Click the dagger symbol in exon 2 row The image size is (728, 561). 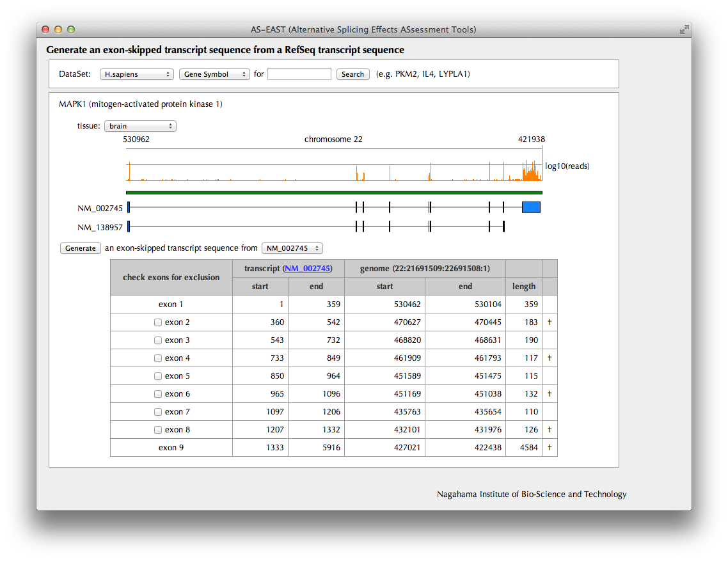[550, 322]
